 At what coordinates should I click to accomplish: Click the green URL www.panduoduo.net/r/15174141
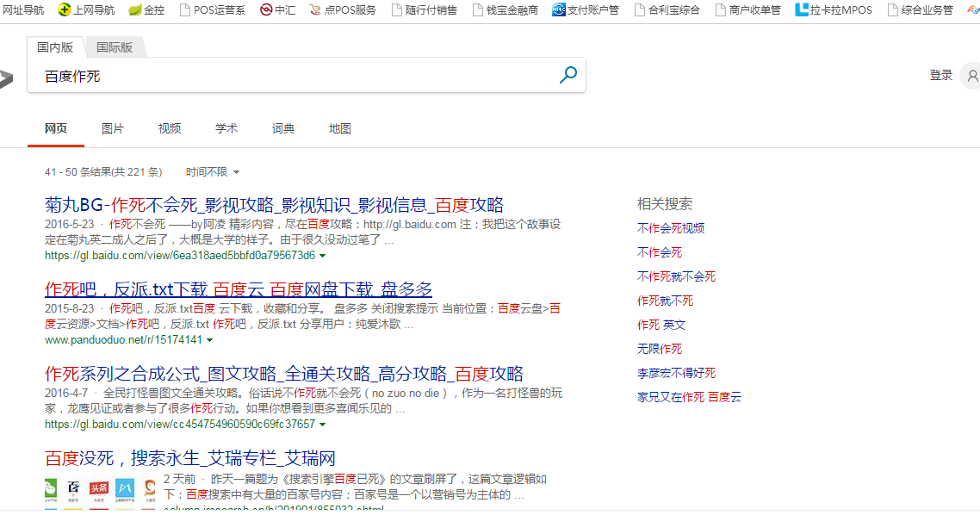coord(123,340)
